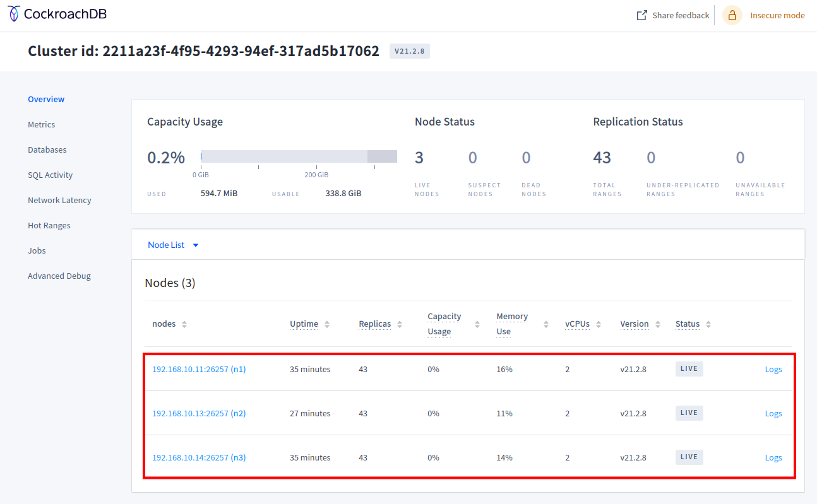Screen dimensions: 817x504
Task: Click the Nodes (3) heading
Action: coord(170,283)
